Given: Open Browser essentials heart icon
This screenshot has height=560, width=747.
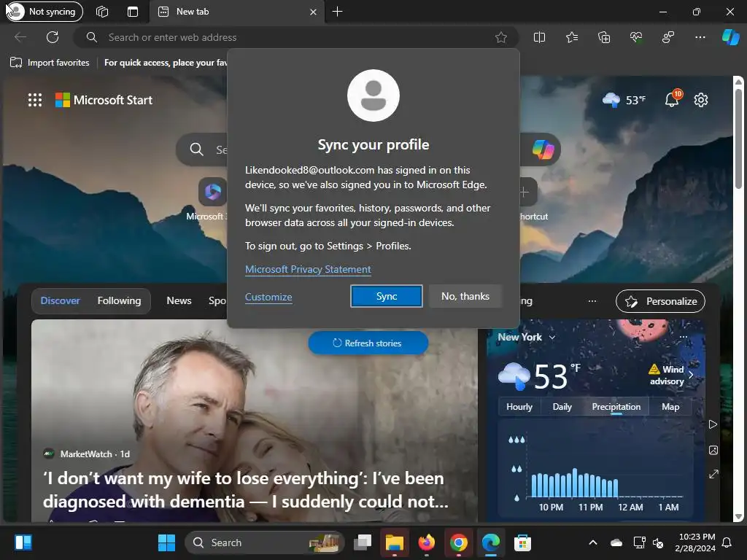Looking at the screenshot, I should (x=636, y=37).
